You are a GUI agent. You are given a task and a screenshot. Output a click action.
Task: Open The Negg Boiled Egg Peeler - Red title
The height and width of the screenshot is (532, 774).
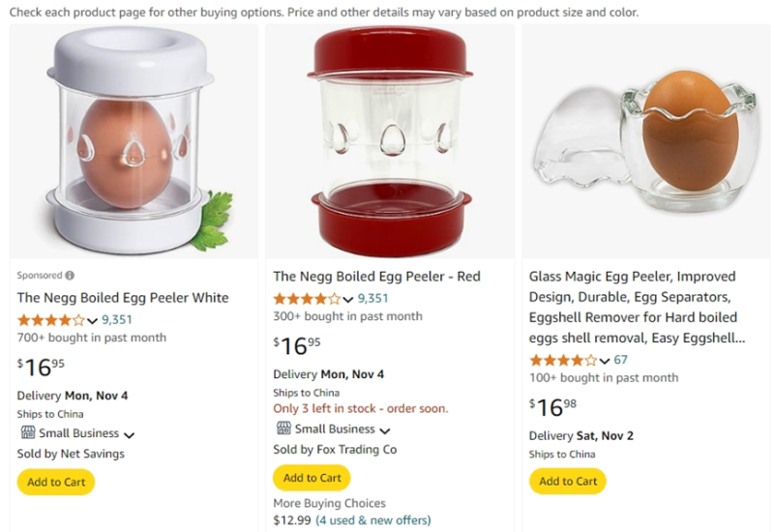pos(376,277)
